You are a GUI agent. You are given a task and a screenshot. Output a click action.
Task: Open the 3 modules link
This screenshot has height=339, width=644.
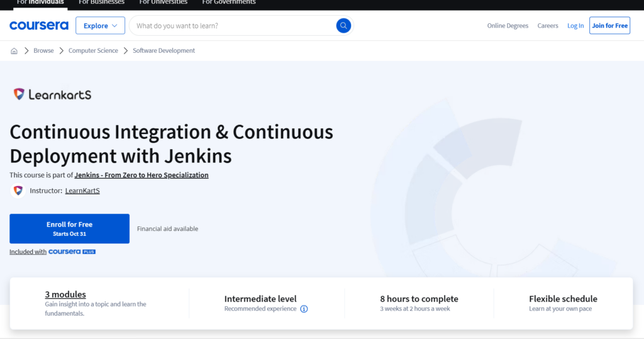[65, 294]
